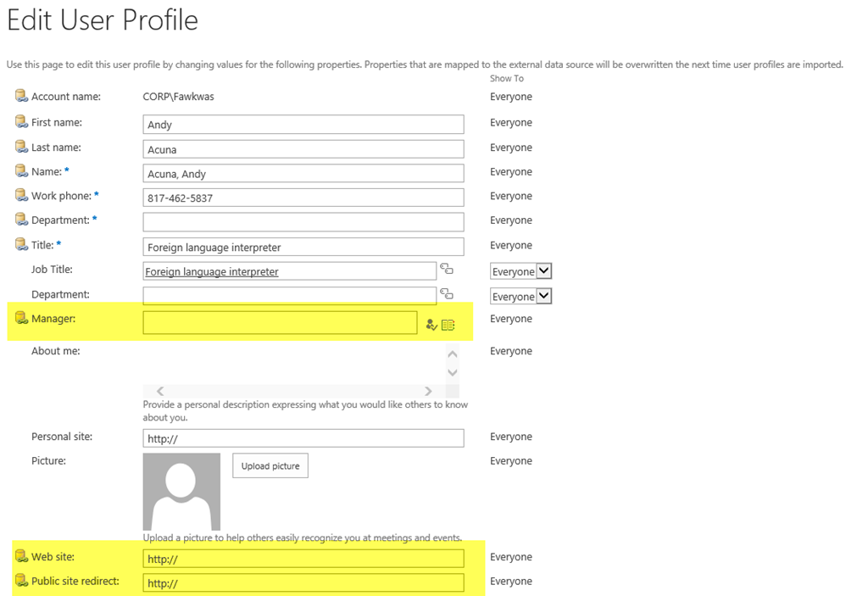The image size is (868, 596).
Task: Click the About me scroll up arrow
Action: coord(453,354)
